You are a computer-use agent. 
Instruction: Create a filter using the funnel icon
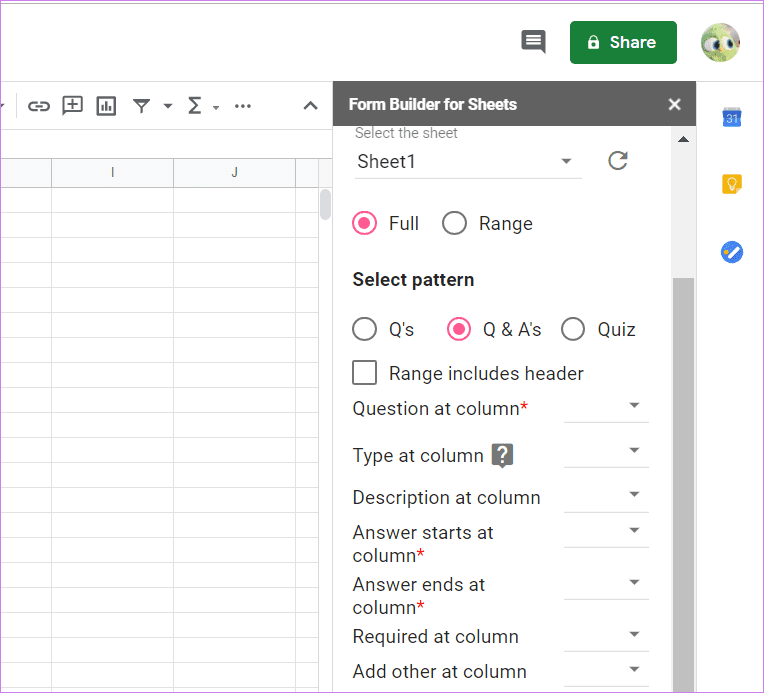tap(142, 106)
